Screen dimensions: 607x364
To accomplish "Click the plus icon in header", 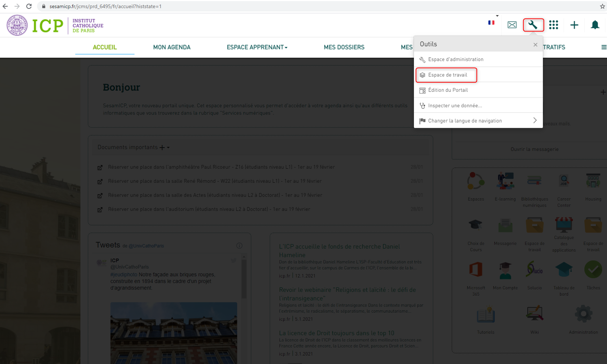I will coord(574,25).
